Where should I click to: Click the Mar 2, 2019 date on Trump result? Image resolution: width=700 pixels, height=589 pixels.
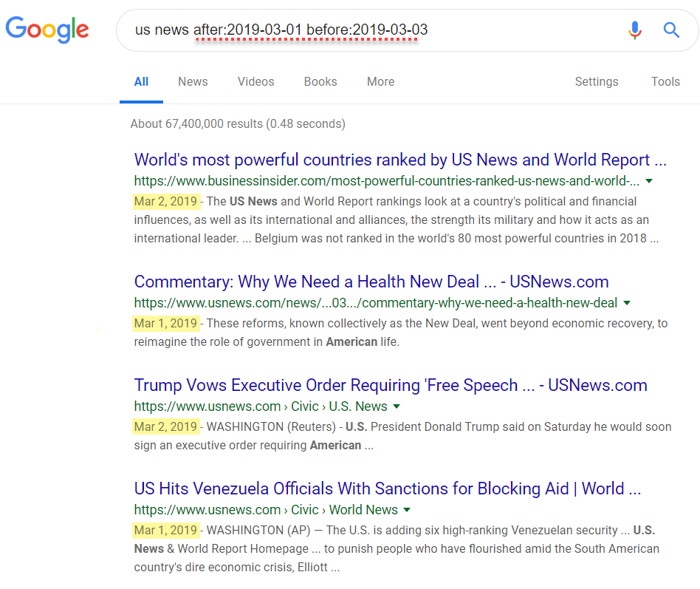165,426
